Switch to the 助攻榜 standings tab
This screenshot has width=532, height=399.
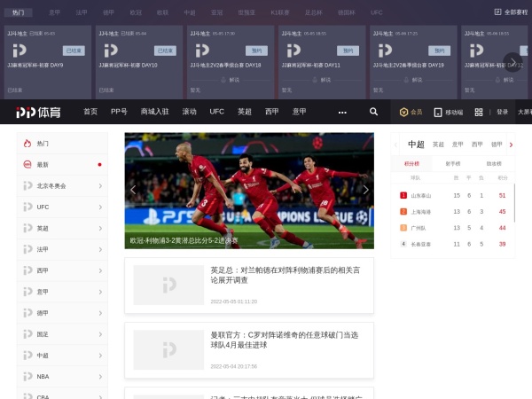tap(494, 164)
